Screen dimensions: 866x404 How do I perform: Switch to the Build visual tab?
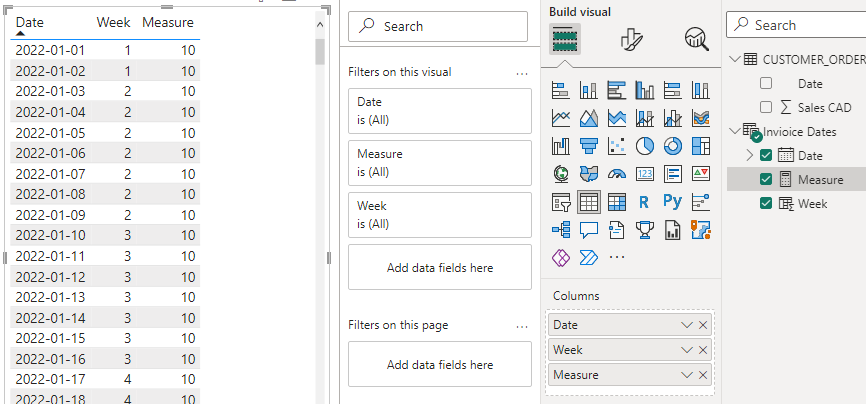(x=564, y=39)
